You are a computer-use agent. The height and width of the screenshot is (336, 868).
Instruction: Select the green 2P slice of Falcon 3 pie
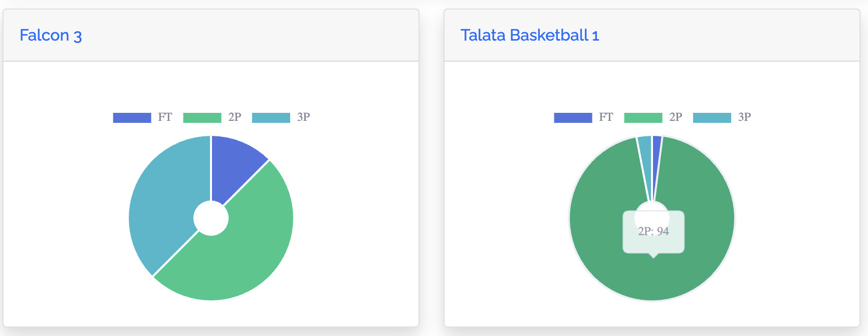coord(241,251)
